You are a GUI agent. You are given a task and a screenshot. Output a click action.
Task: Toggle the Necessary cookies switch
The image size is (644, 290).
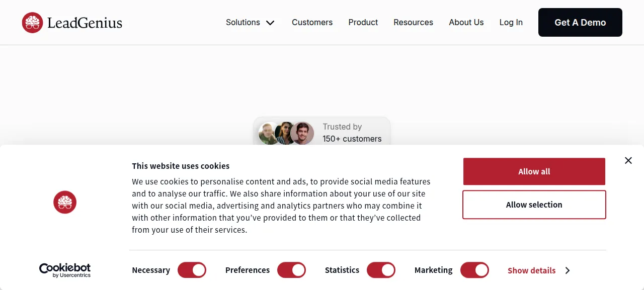tap(192, 270)
